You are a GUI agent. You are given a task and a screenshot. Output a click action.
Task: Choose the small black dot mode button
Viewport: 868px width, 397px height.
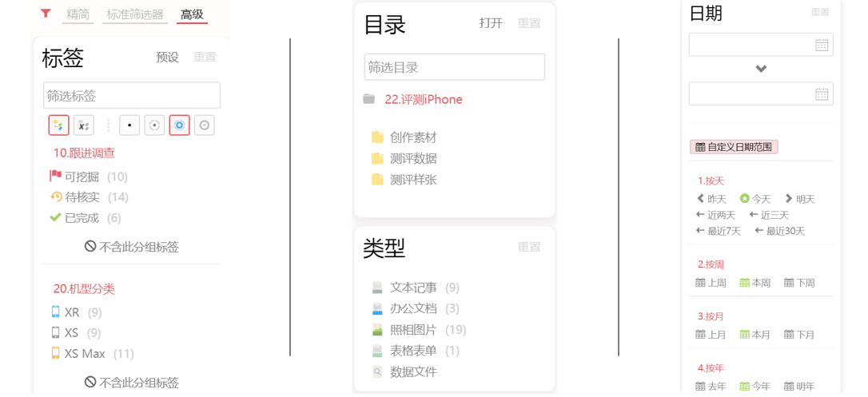coord(129,125)
